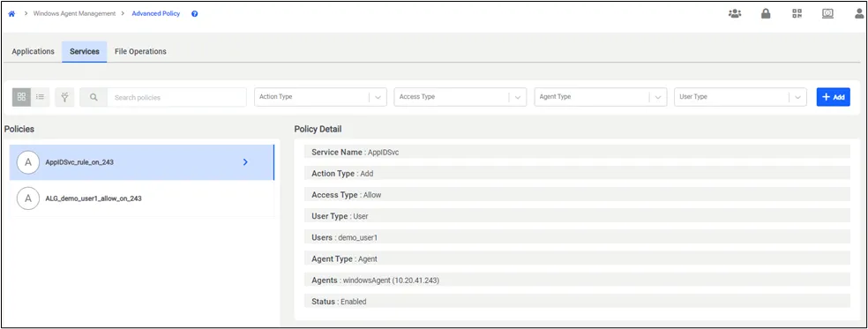Viewport: 868px width, 329px height.
Task: Open the user profile icon
Action: tap(859, 14)
